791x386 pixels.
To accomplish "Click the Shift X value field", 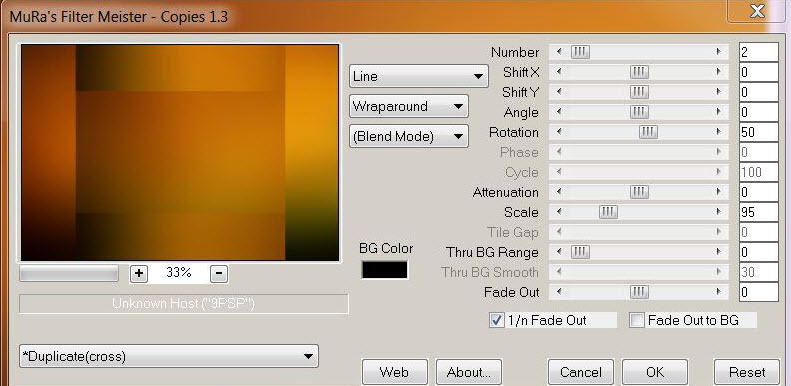I will coord(759,72).
